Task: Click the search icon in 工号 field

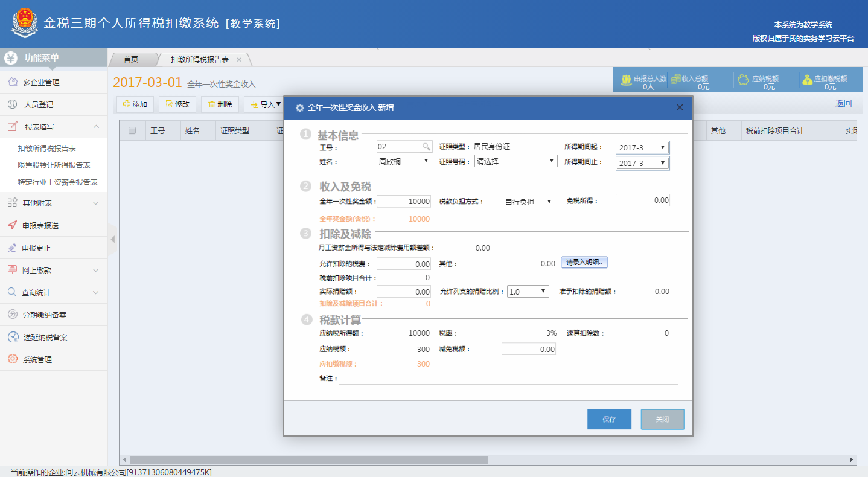Action: tap(426, 146)
